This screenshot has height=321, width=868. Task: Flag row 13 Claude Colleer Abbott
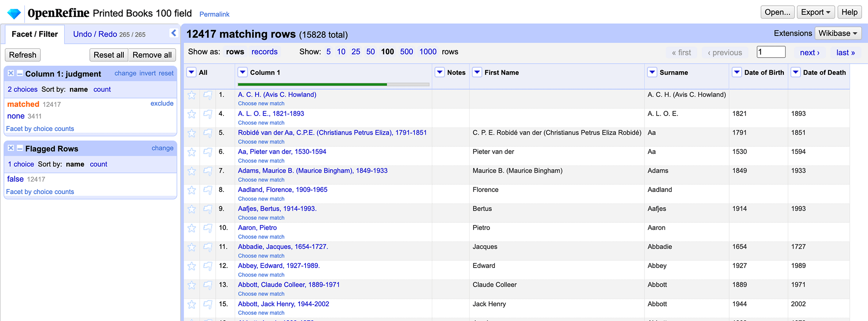pyautogui.click(x=208, y=285)
